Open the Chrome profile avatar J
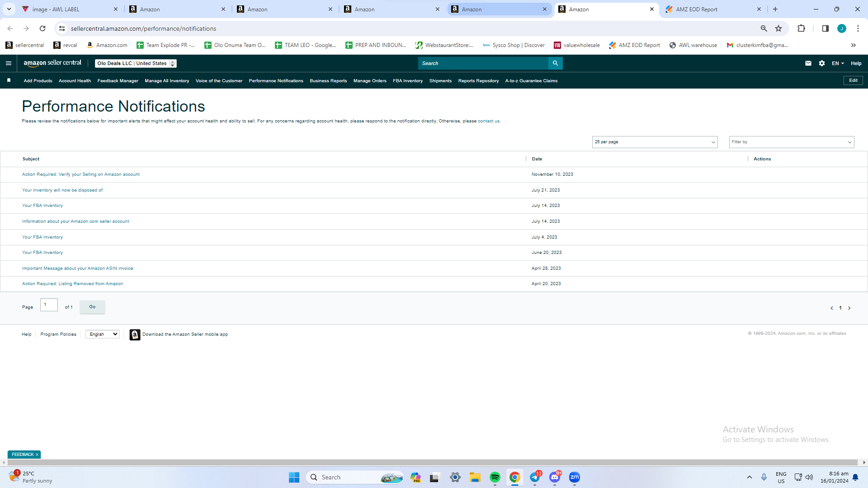The image size is (868, 488). pos(842,28)
